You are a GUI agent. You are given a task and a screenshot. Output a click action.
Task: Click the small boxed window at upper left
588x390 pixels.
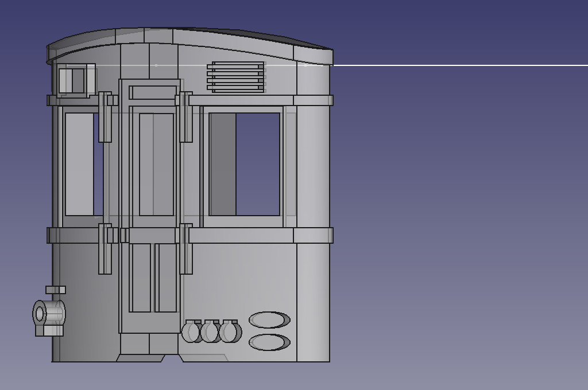[76, 80]
